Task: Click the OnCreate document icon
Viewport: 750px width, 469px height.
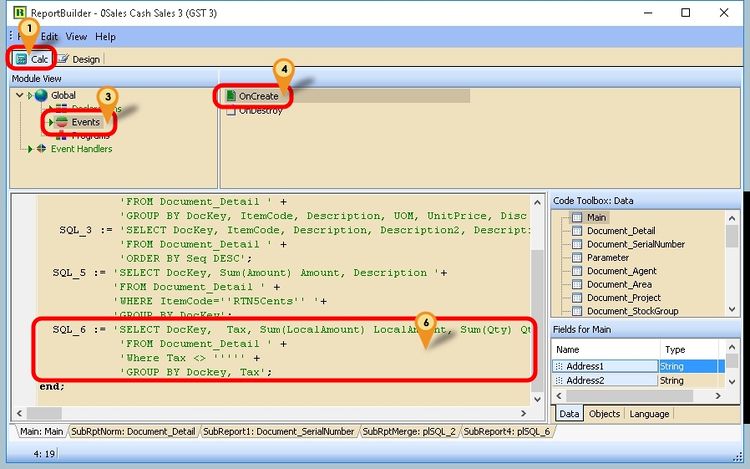Action: coord(231,96)
